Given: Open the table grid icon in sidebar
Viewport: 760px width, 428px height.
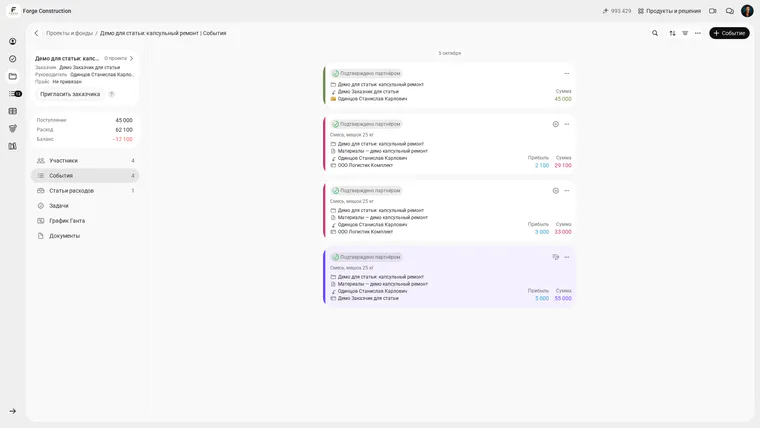Looking at the screenshot, I should click(13, 111).
